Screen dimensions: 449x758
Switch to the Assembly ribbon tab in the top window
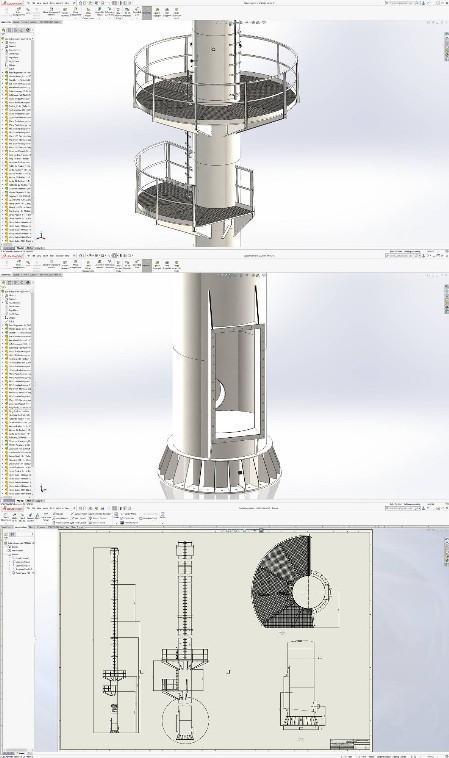tap(6, 22)
